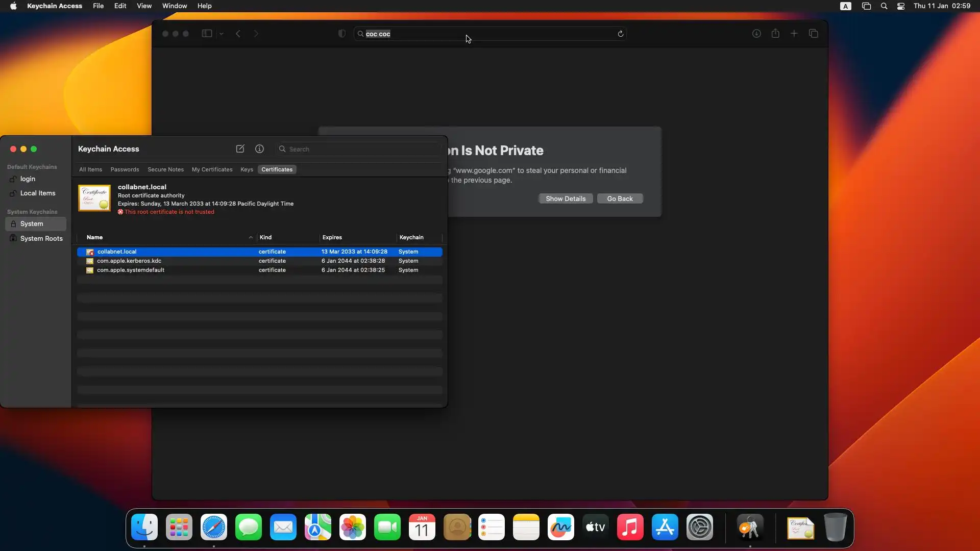Viewport: 980px width, 551px height.
Task: Sort certificates by the Name column header
Action: (95, 237)
